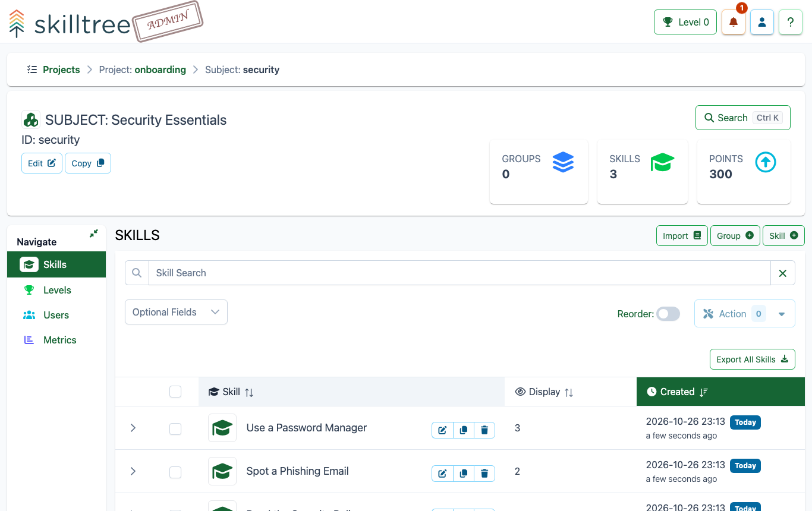Open the Search Ctrl K button

[x=743, y=118]
